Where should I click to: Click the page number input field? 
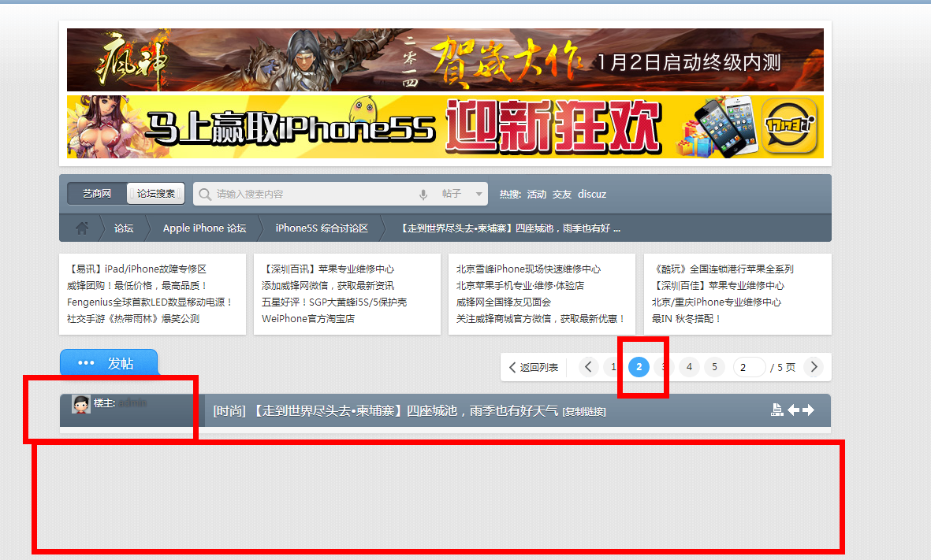click(x=750, y=367)
